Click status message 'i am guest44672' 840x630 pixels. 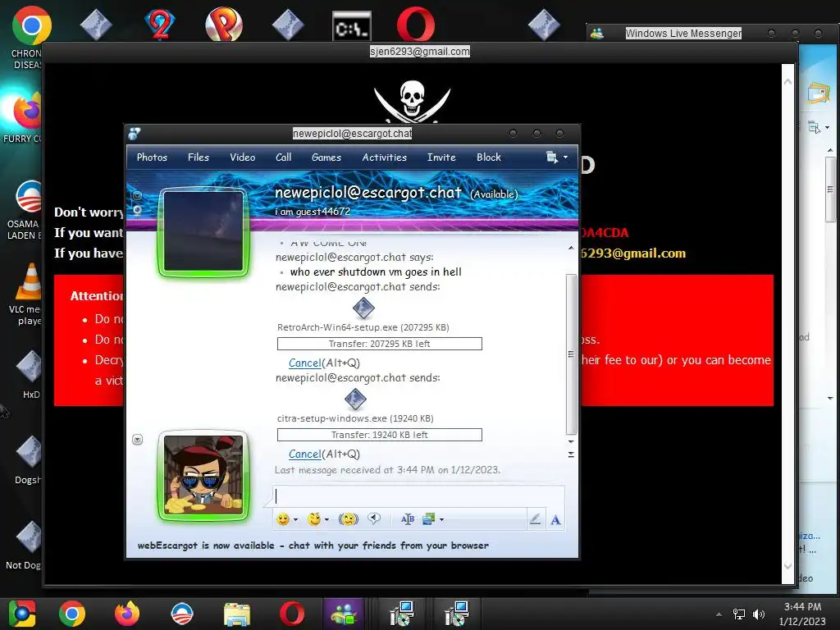[x=313, y=212]
